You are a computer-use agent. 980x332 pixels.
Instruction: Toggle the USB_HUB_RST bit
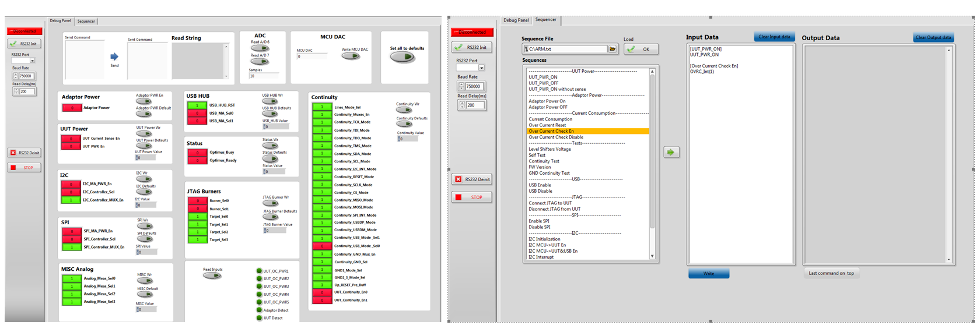pyautogui.click(x=197, y=105)
